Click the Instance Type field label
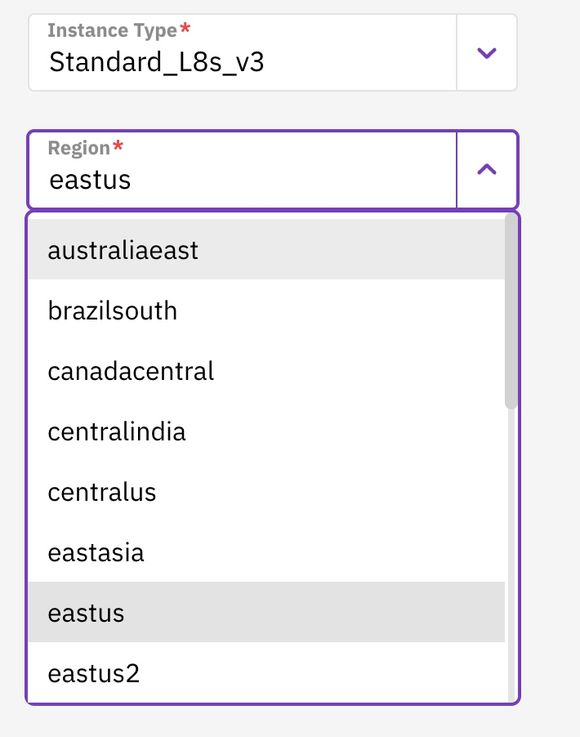580x737 pixels. click(112, 31)
